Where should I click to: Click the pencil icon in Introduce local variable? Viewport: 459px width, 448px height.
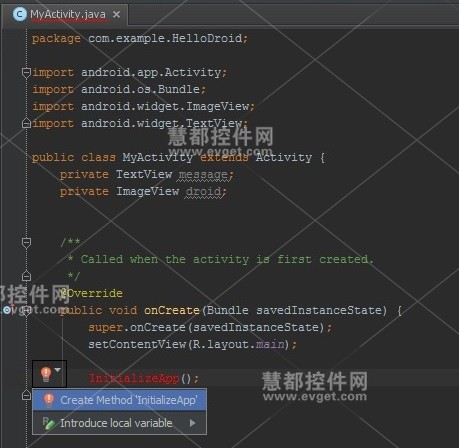[x=49, y=423]
